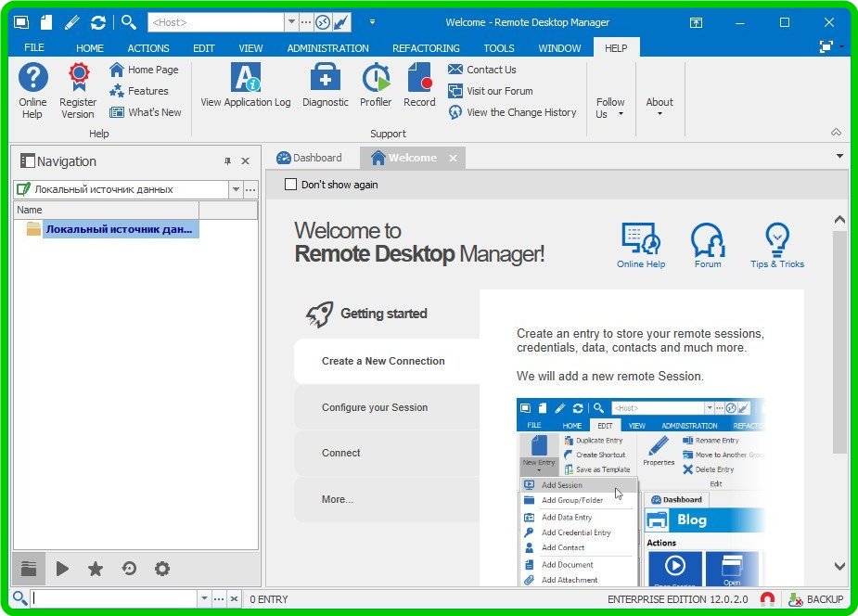Open the REFACTORING ribbon tab
This screenshot has height=616, width=858.
click(x=426, y=48)
